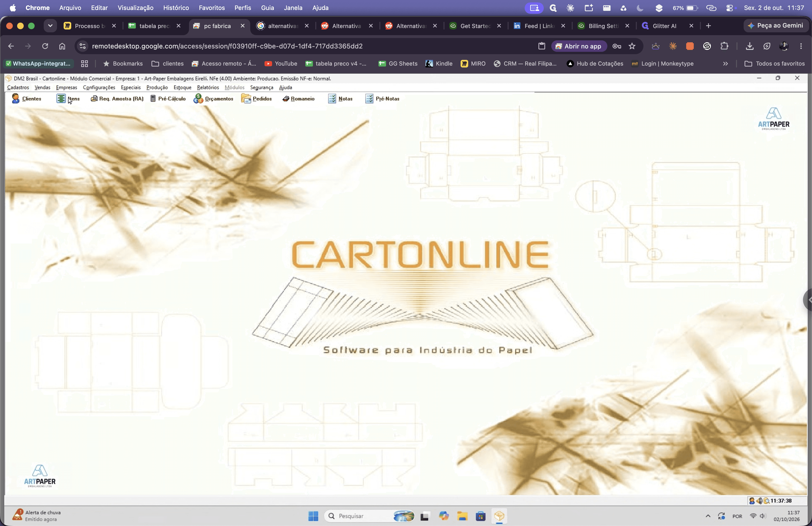Select Cartonline app in Windows taskbar
This screenshot has width=812, height=526.
pos(499,516)
